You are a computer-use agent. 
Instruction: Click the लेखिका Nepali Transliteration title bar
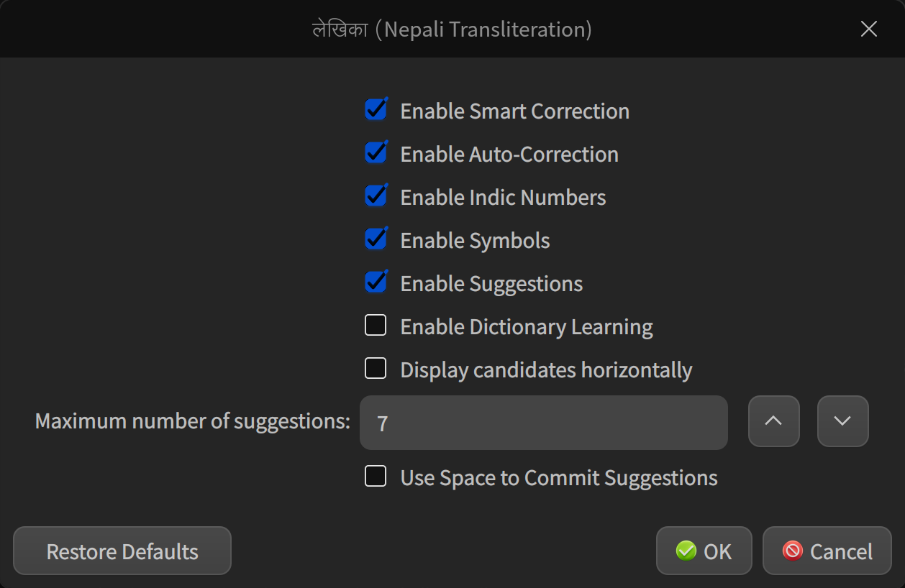452,29
